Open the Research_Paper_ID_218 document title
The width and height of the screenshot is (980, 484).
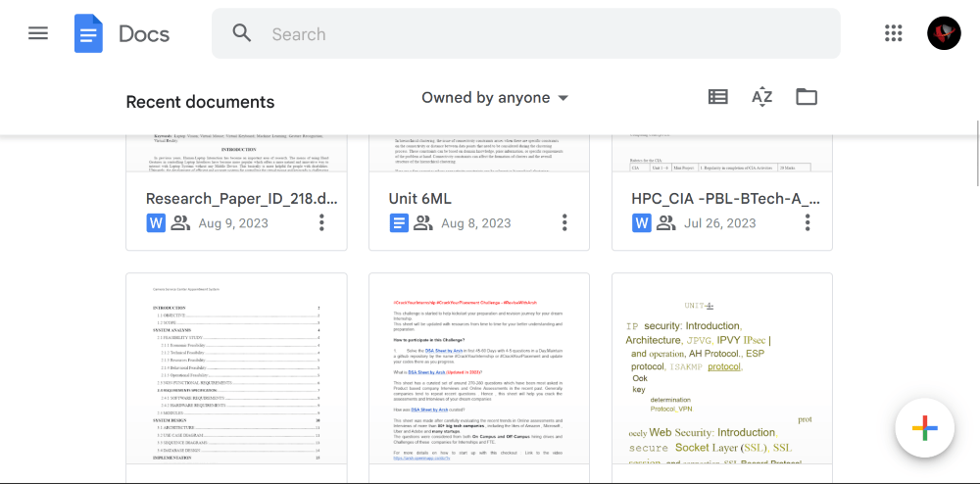pos(241,199)
